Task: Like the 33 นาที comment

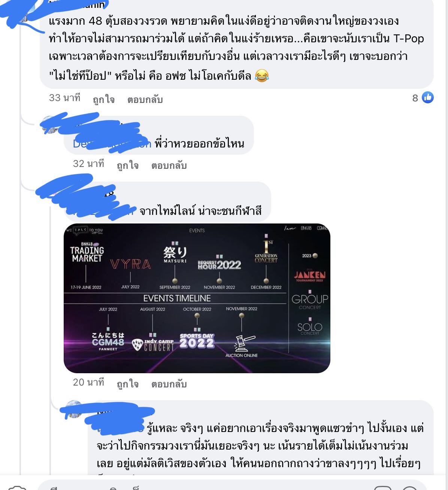Action: click(104, 100)
